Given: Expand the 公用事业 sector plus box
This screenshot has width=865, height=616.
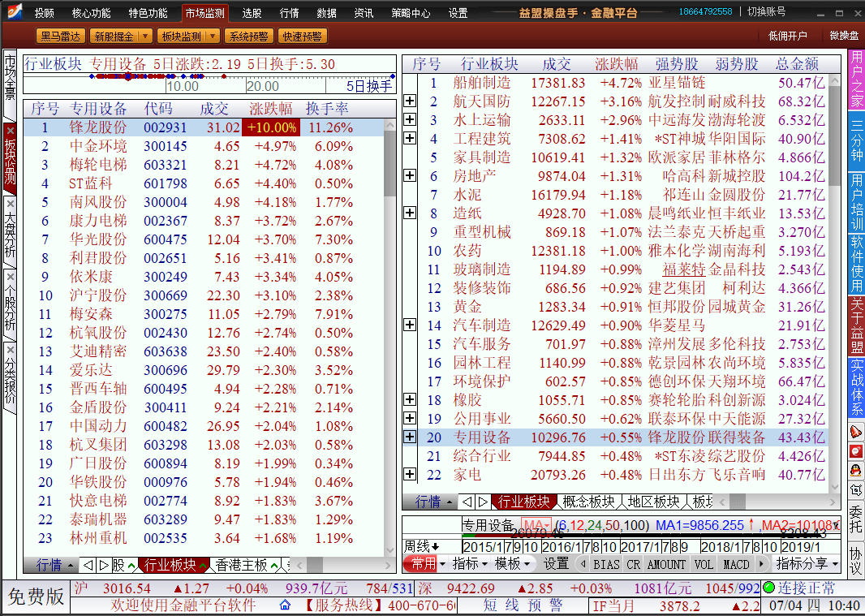Looking at the screenshot, I should pos(410,418).
